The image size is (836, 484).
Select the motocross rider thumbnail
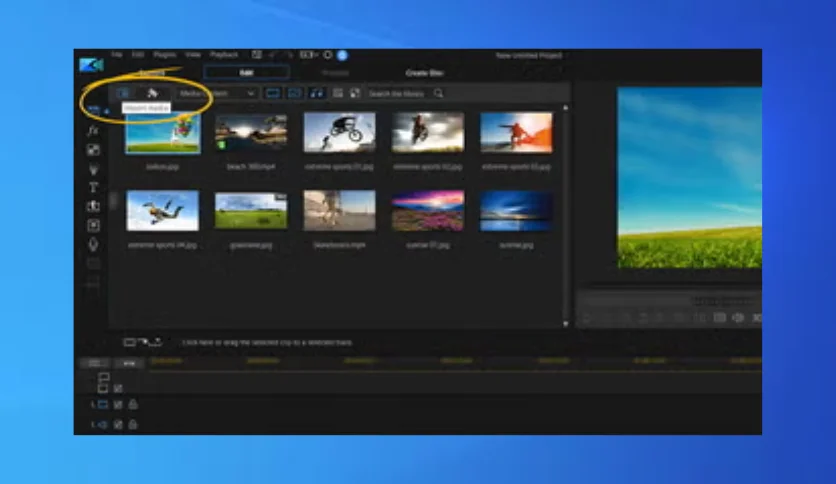click(428, 133)
